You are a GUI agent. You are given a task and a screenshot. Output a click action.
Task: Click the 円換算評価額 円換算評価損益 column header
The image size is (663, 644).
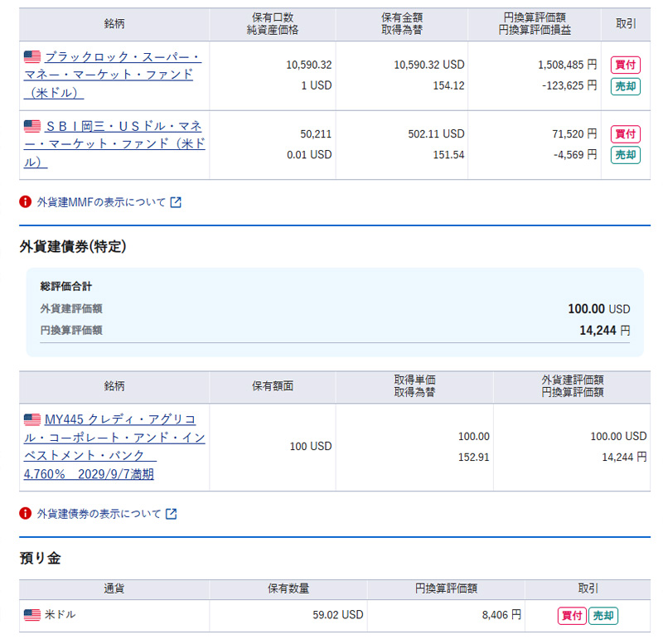pyautogui.click(x=535, y=24)
